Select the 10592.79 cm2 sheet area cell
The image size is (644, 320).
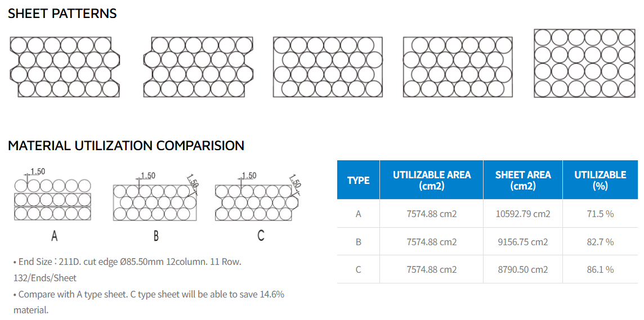[x=523, y=214]
